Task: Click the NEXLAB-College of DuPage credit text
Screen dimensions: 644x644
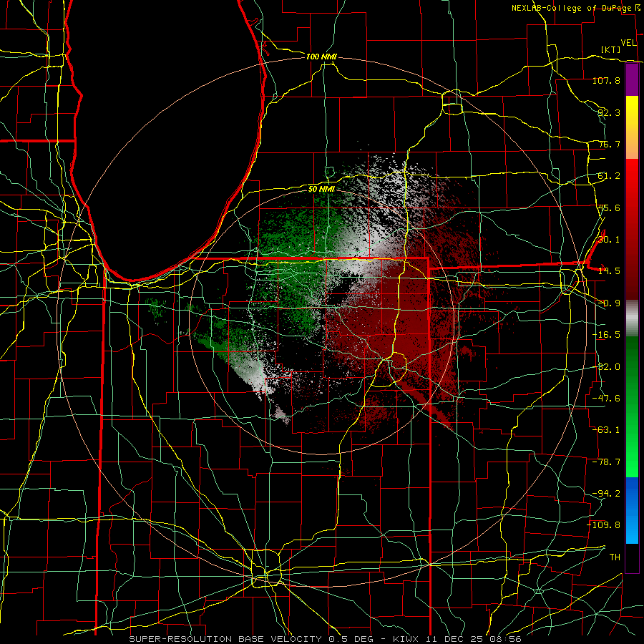Action: pos(573,8)
